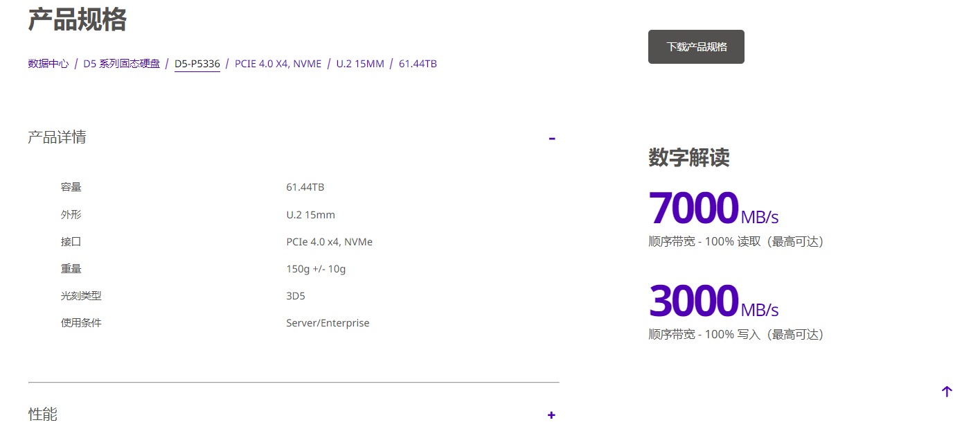Select the U.2 15MM breadcrumb option
The height and width of the screenshot is (427, 980).
360,63
